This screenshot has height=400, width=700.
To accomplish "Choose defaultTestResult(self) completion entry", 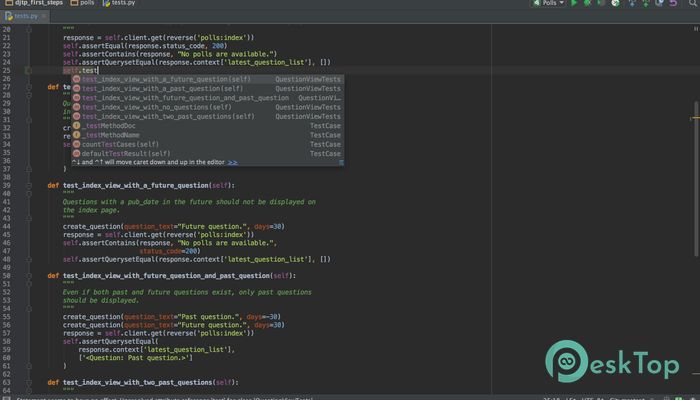I will click(x=208, y=154).
